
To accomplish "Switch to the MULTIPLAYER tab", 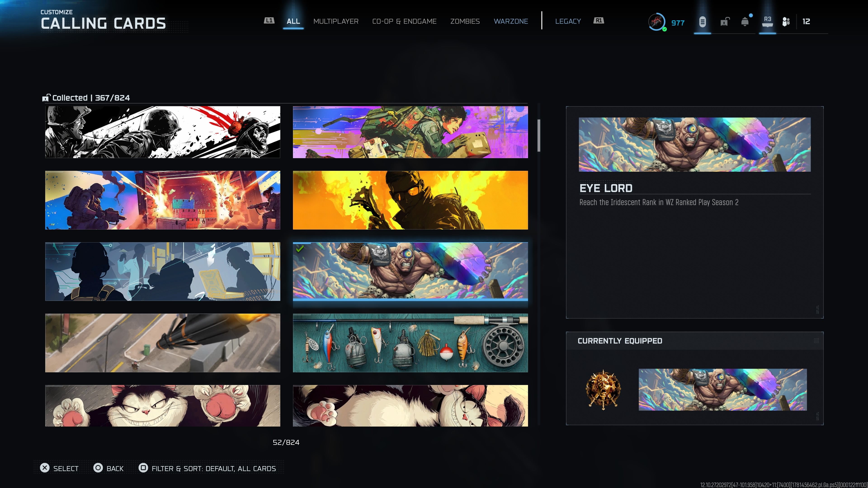I will [336, 21].
